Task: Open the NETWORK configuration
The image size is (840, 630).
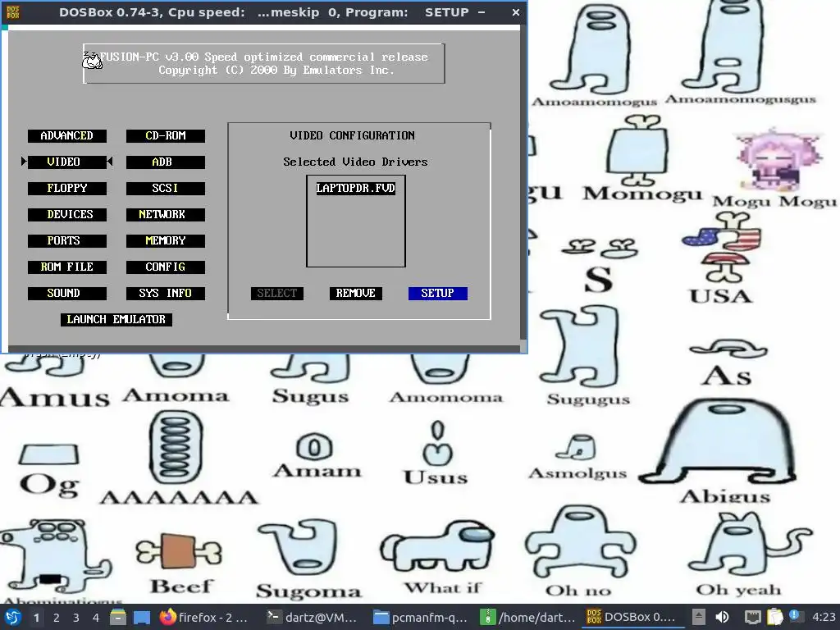Action: click(x=166, y=215)
